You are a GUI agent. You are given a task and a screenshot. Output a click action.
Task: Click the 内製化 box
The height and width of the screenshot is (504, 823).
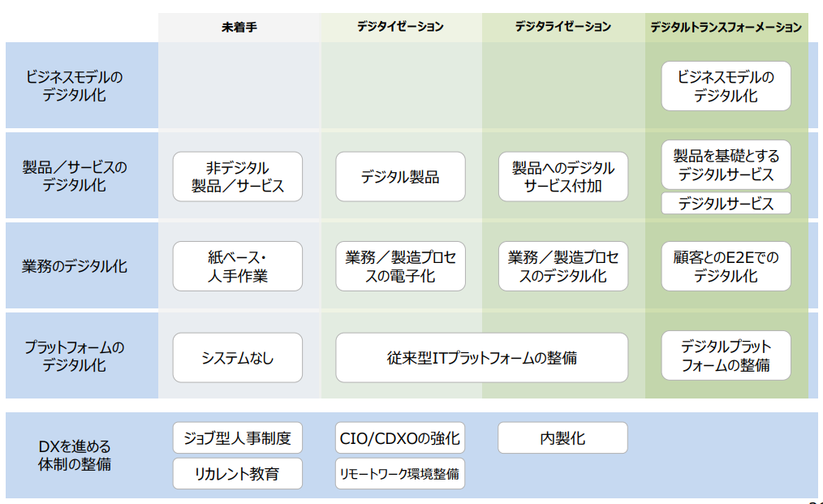click(x=562, y=438)
